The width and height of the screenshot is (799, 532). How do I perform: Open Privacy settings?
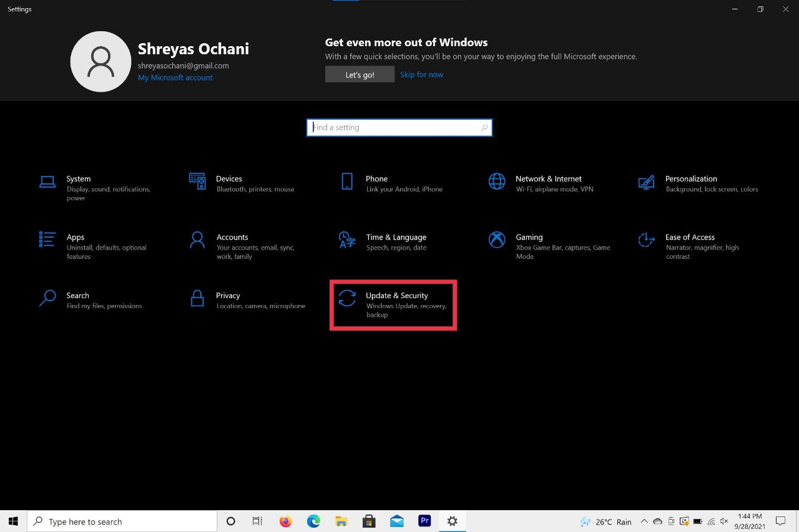click(x=247, y=300)
